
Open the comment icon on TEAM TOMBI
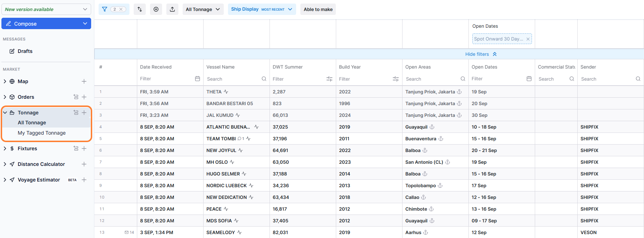(x=240, y=139)
